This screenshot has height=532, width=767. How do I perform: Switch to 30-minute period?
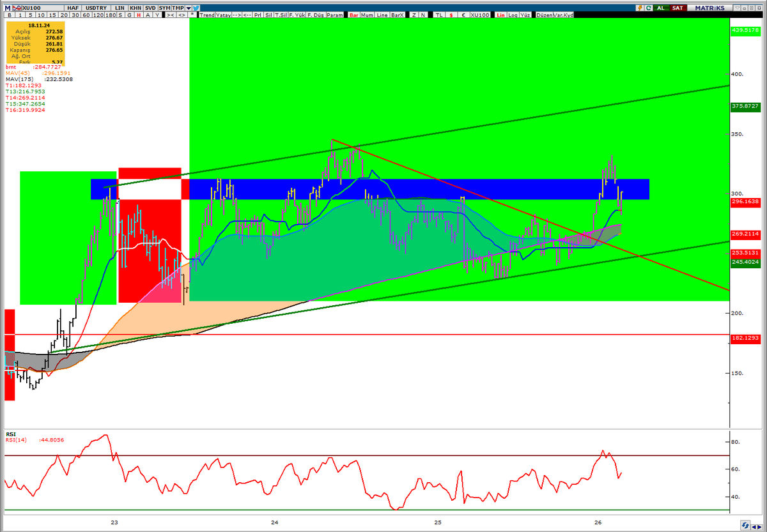pyautogui.click(x=75, y=15)
